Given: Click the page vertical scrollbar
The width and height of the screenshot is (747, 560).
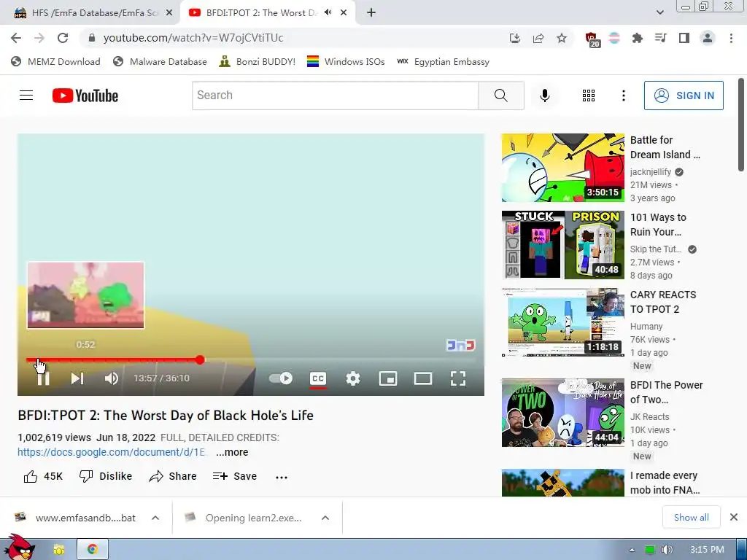Looking at the screenshot, I should coord(741,125).
